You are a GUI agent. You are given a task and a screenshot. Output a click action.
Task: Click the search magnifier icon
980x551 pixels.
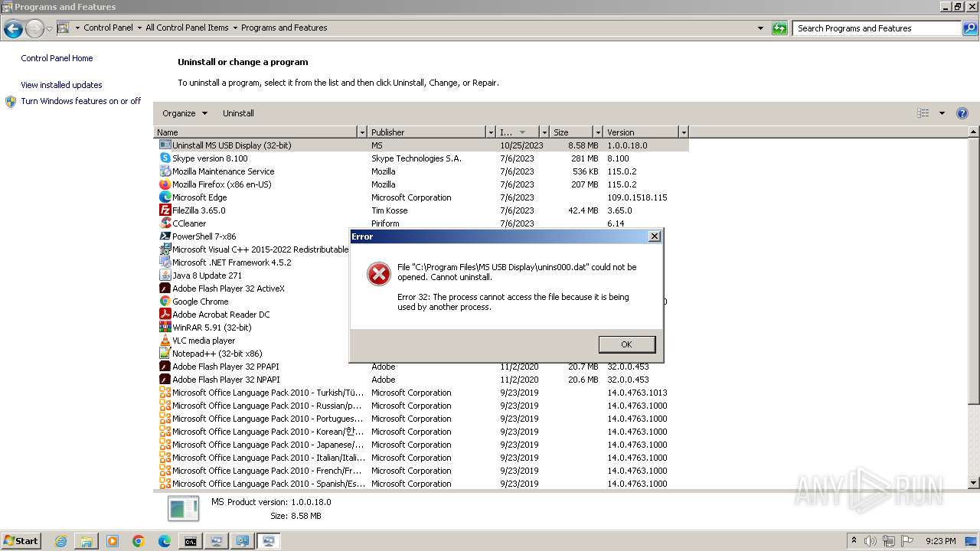(969, 28)
